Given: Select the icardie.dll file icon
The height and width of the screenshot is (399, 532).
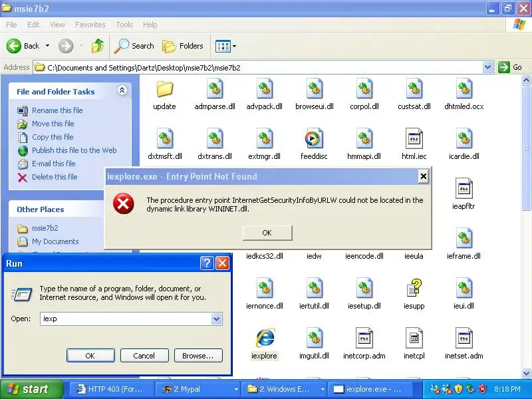Looking at the screenshot, I should click(x=464, y=139).
